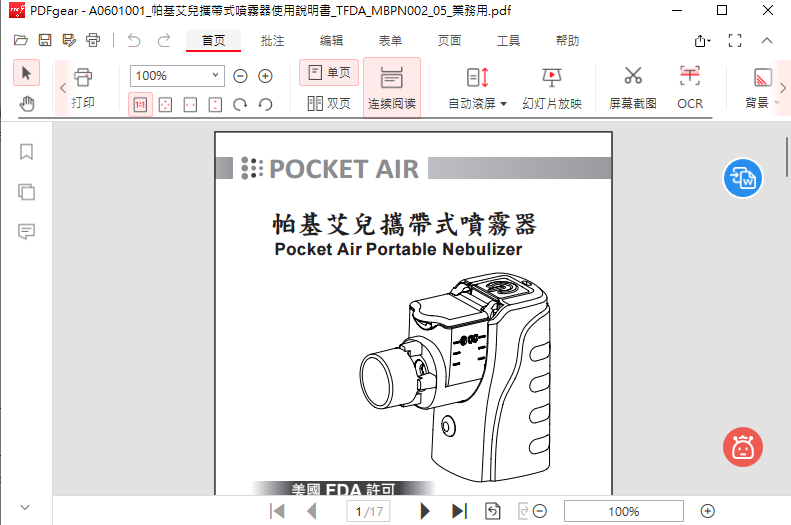Zoom out with bottom bar minus
Image resolution: width=791 pixels, height=525 pixels.
point(540,511)
